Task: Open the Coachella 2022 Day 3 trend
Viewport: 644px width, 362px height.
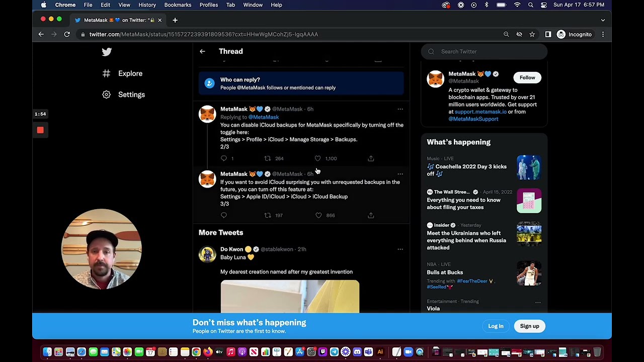Action: 467,170
